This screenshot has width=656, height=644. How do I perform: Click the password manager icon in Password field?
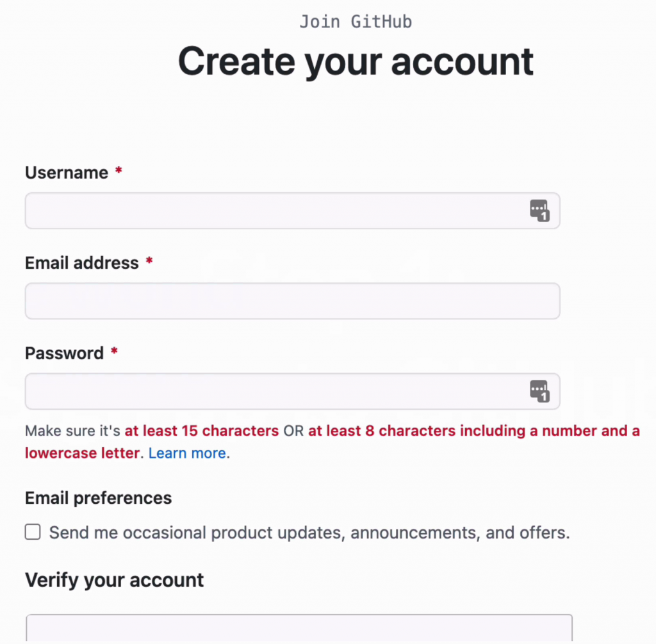tap(539, 391)
